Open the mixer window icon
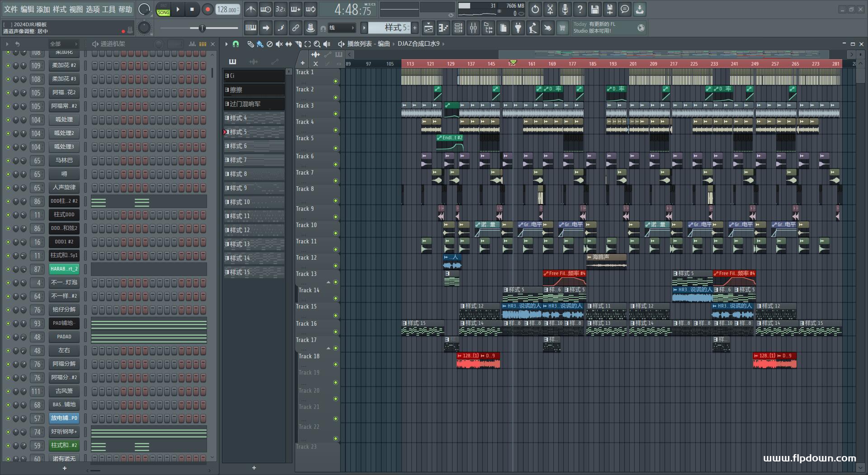Screen dimensions: 868x475 point(473,28)
